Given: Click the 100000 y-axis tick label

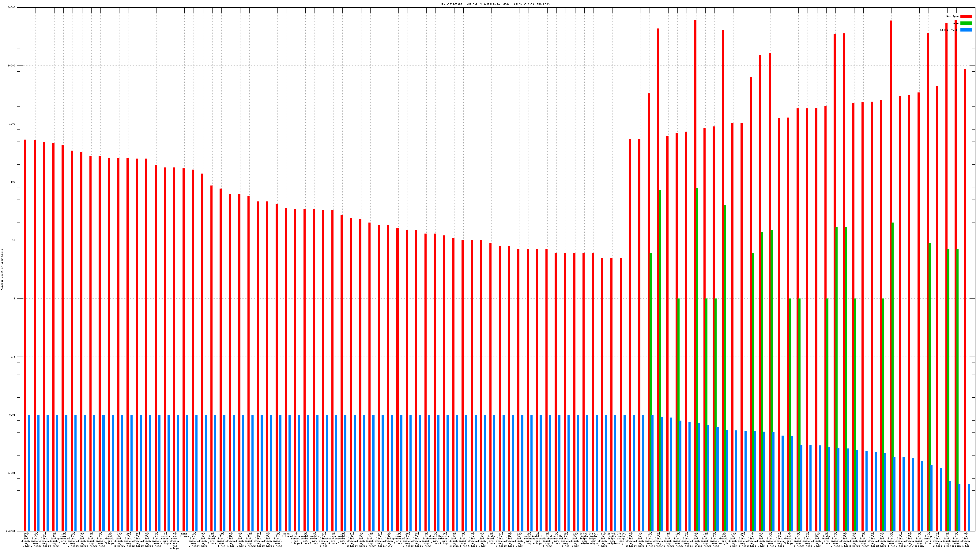Looking at the screenshot, I should click(x=11, y=8).
